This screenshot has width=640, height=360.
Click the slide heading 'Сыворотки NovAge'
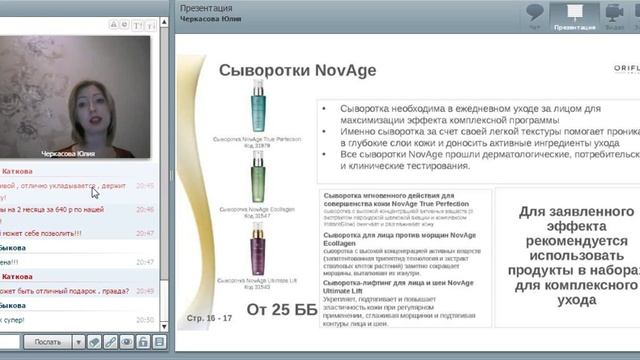pos(298,70)
